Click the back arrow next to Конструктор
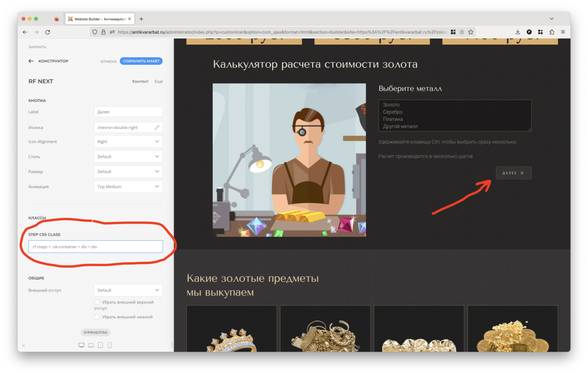The image size is (588, 375). 31,61
